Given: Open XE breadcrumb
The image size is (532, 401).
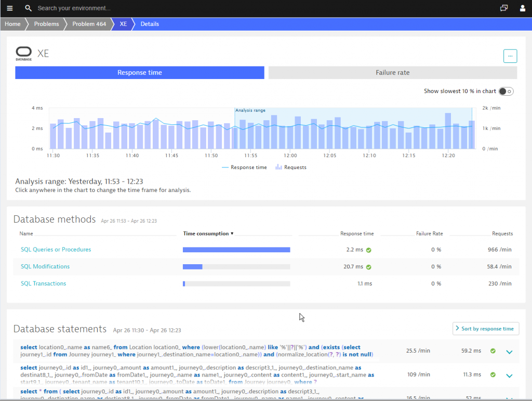Looking at the screenshot, I should (x=123, y=24).
